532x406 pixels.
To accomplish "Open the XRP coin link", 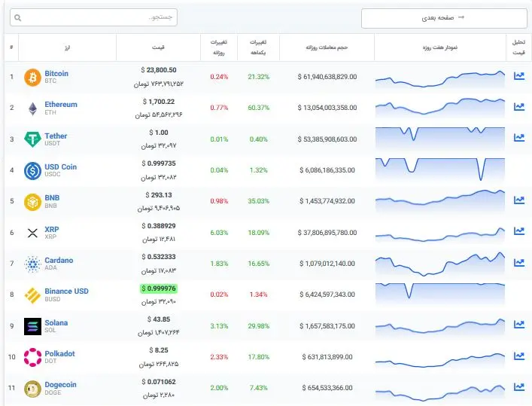I will tap(52, 229).
